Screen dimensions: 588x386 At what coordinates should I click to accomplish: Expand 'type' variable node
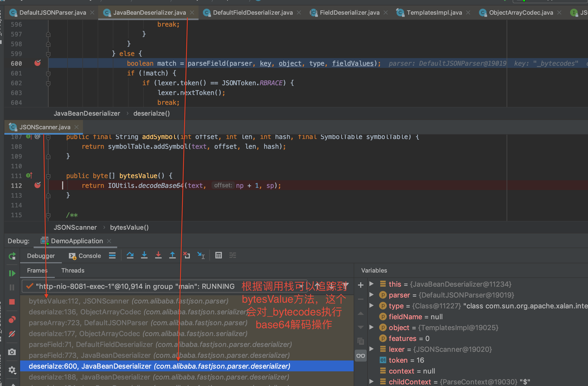pos(372,306)
